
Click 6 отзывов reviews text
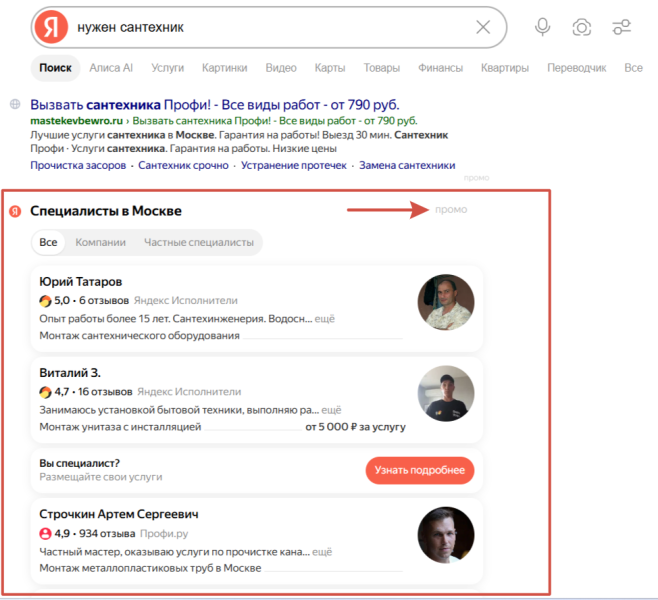(x=104, y=301)
